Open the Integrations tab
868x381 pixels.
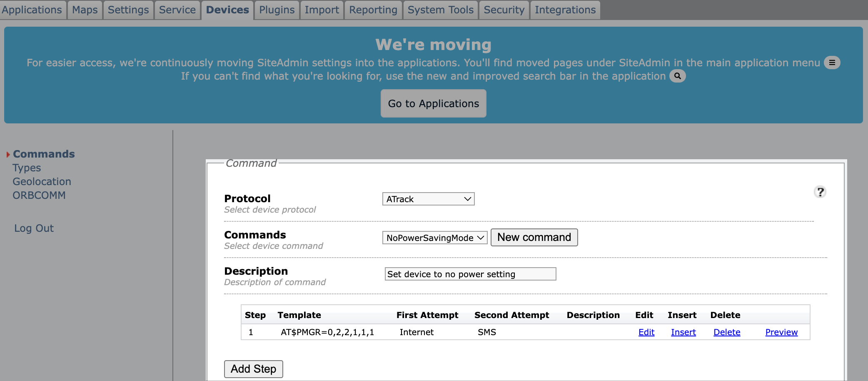pyautogui.click(x=565, y=10)
